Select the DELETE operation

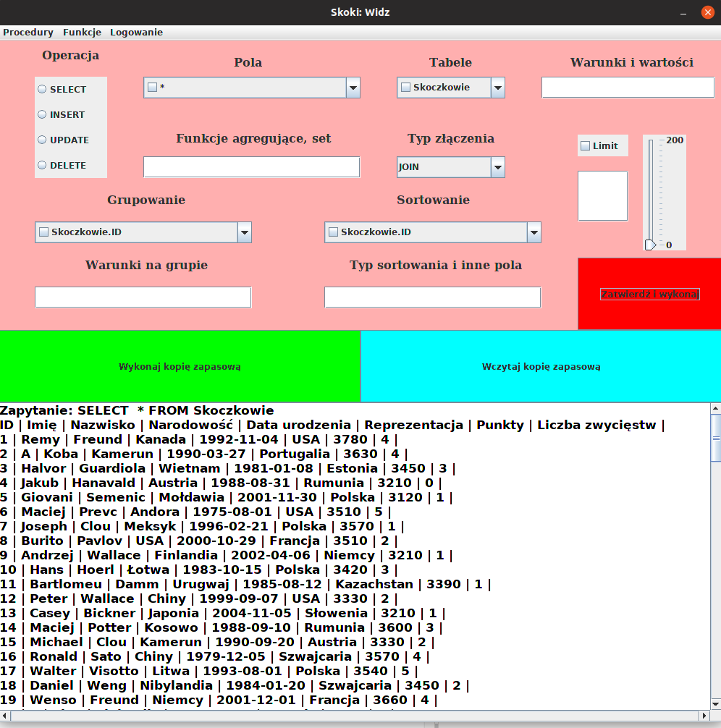tap(42, 165)
